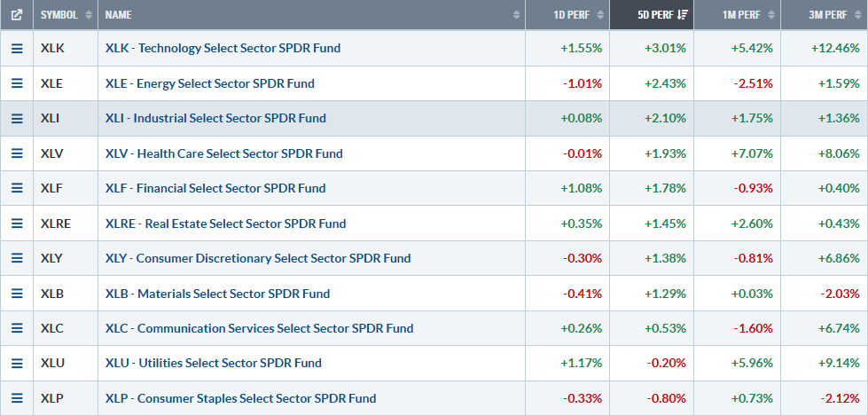The height and width of the screenshot is (416, 868).
Task: Show row actions menu for XLP
Action: coord(17,398)
